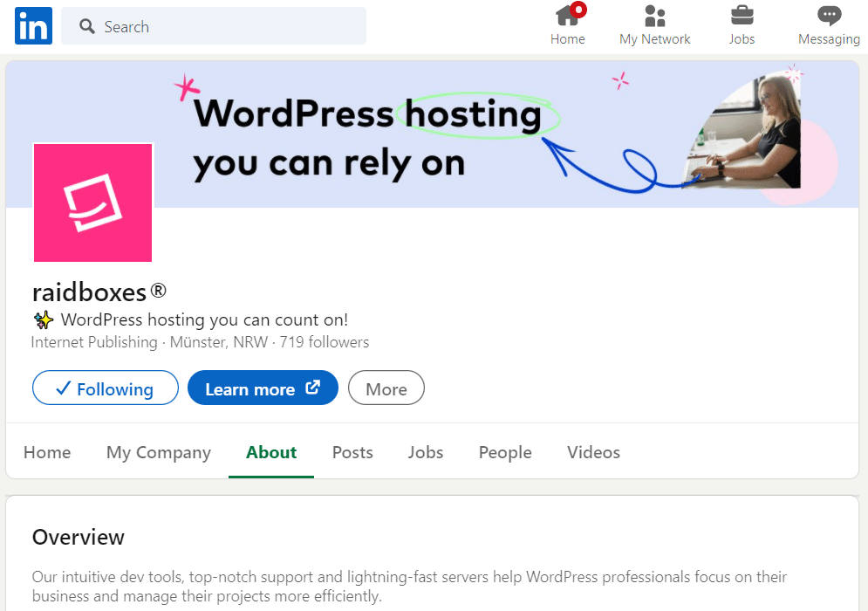Click the 719 followers text
This screenshot has height=611, width=868.
325,342
